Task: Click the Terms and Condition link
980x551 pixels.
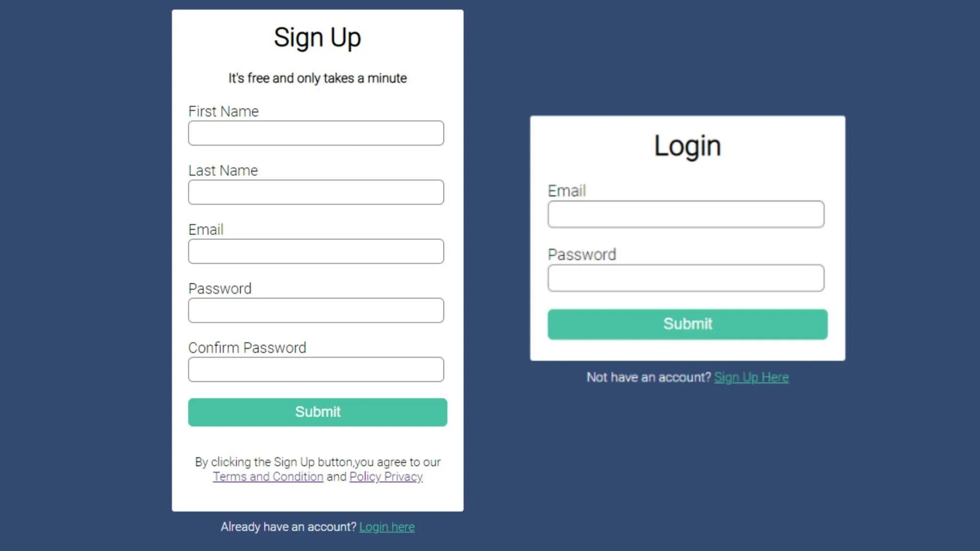Action: coord(267,476)
